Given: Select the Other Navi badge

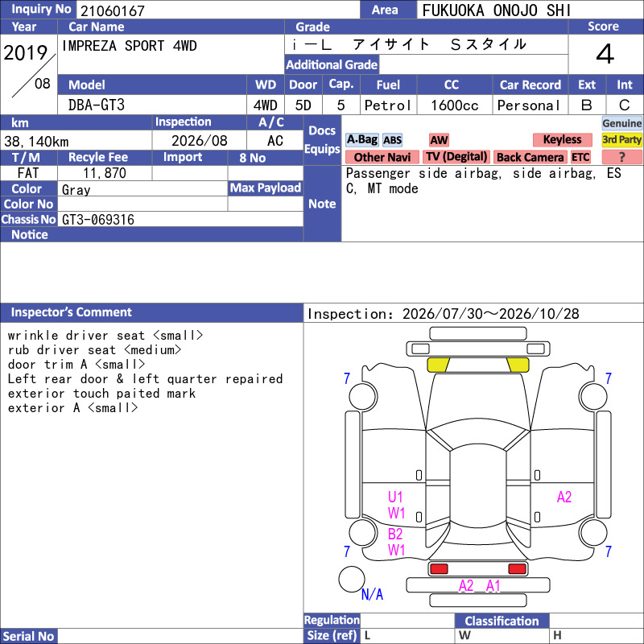Looking at the screenshot, I should [382, 157].
